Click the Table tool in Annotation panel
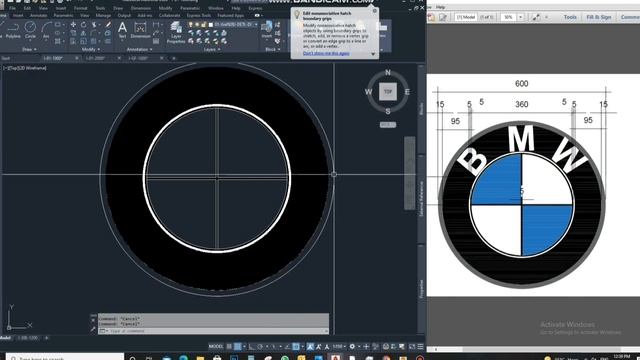The height and width of the screenshot is (360, 640). tap(156, 41)
